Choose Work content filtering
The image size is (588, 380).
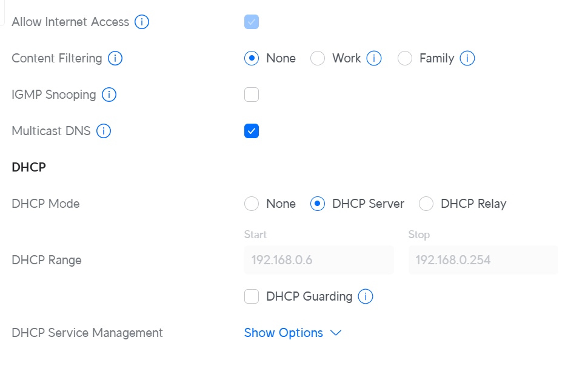point(318,59)
